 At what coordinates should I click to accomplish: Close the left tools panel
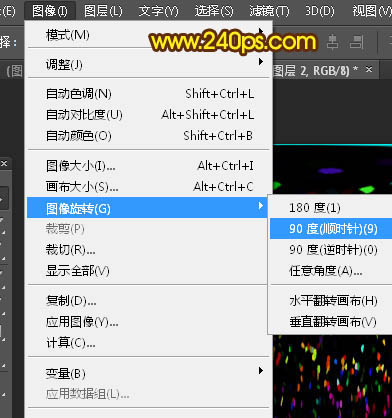pos(4,163)
